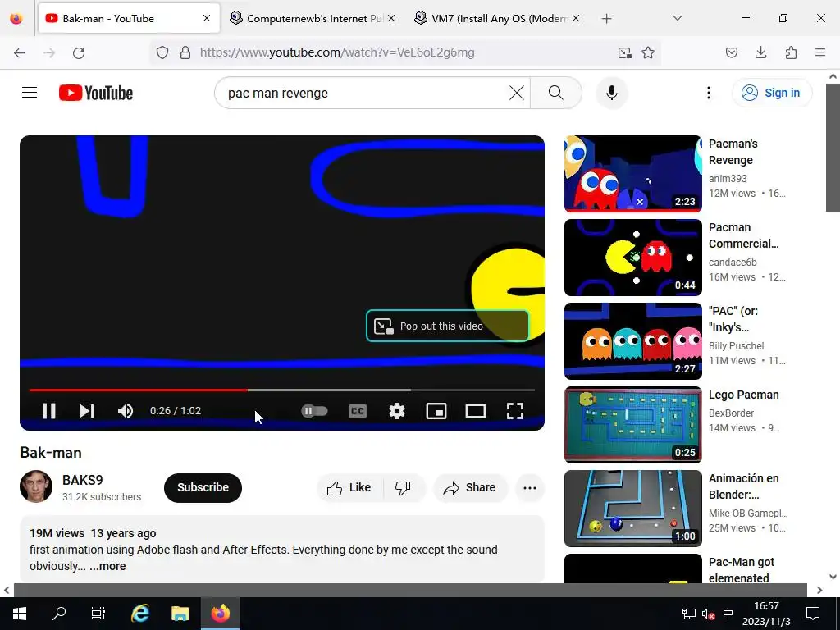Search with your voice microphone
This screenshot has height=630, width=840.
(x=612, y=93)
